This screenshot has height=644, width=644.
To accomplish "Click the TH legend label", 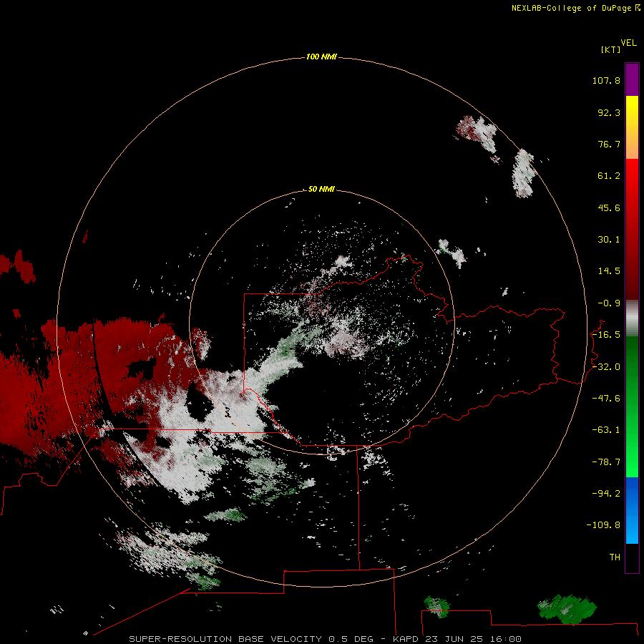I will pyautogui.click(x=615, y=557).
